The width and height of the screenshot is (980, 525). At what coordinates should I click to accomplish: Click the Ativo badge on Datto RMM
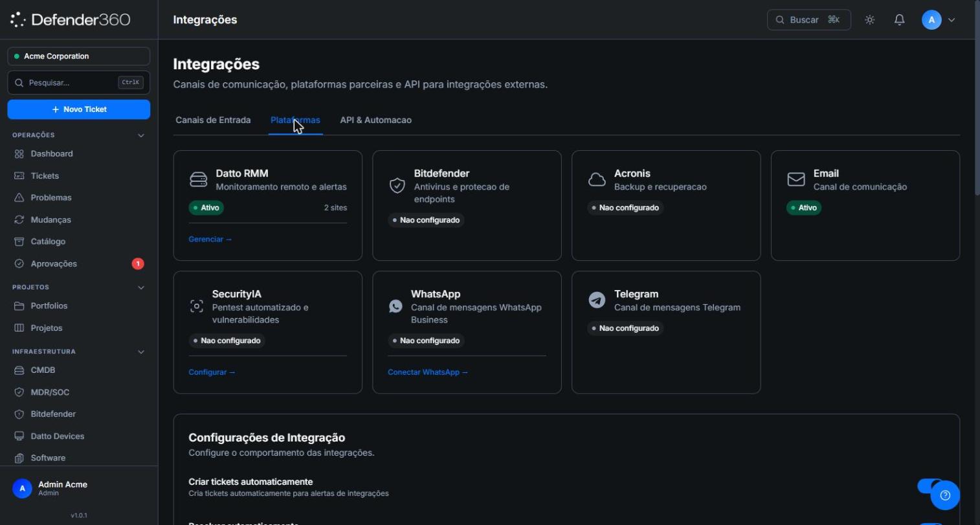click(x=206, y=208)
